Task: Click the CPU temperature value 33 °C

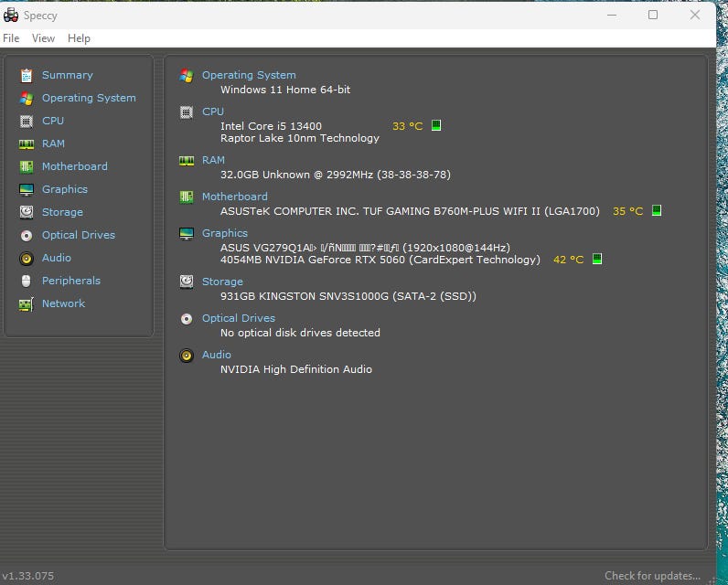Action: point(408,126)
